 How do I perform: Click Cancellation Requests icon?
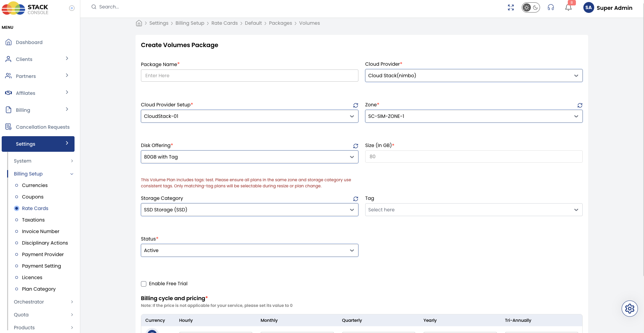pyautogui.click(x=8, y=127)
